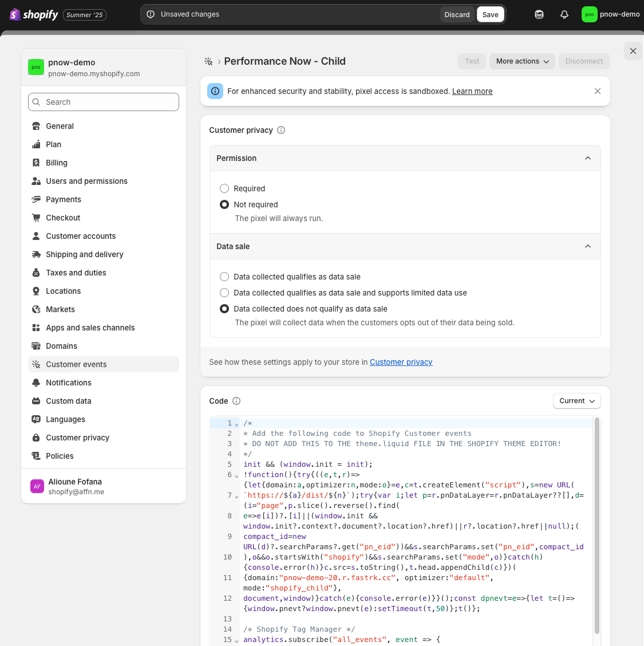The image size is (644, 646).
Task: Click the Locations pin icon
Action: (x=36, y=292)
